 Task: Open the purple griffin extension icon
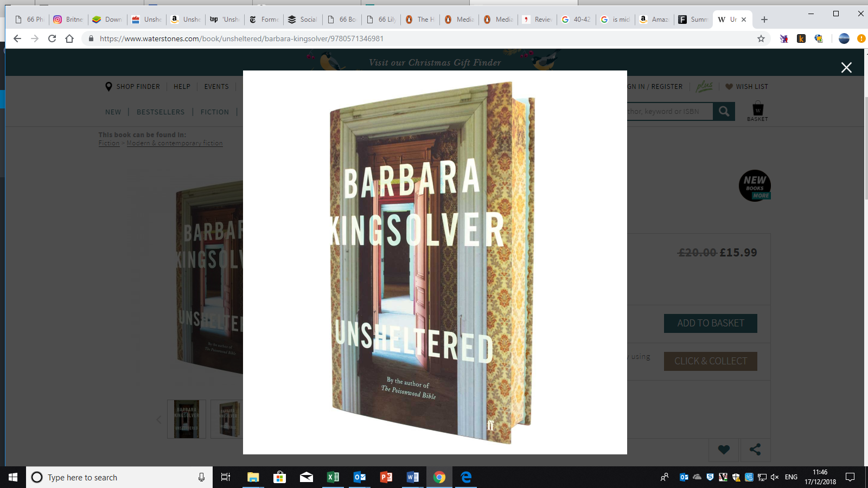coord(784,38)
